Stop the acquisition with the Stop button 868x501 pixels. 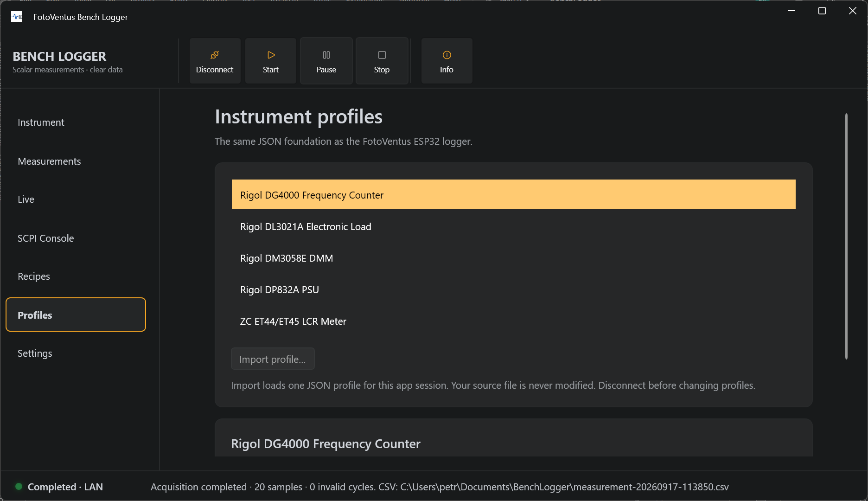(x=382, y=61)
